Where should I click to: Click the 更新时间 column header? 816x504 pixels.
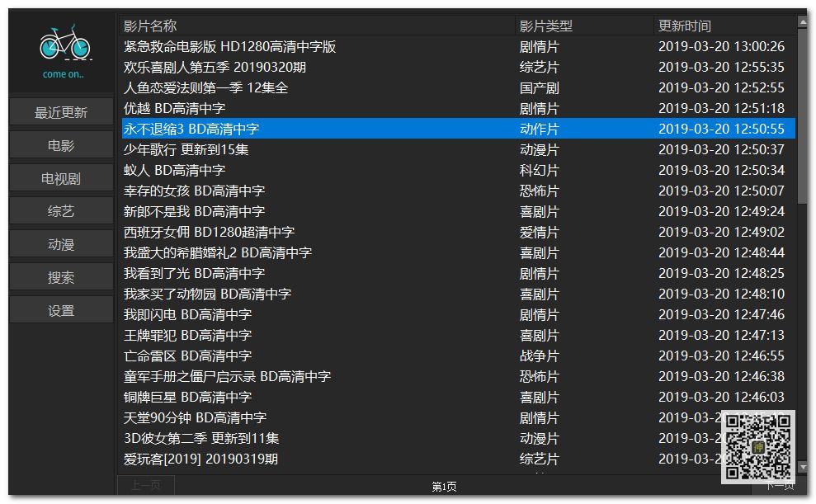pyautogui.click(x=685, y=26)
